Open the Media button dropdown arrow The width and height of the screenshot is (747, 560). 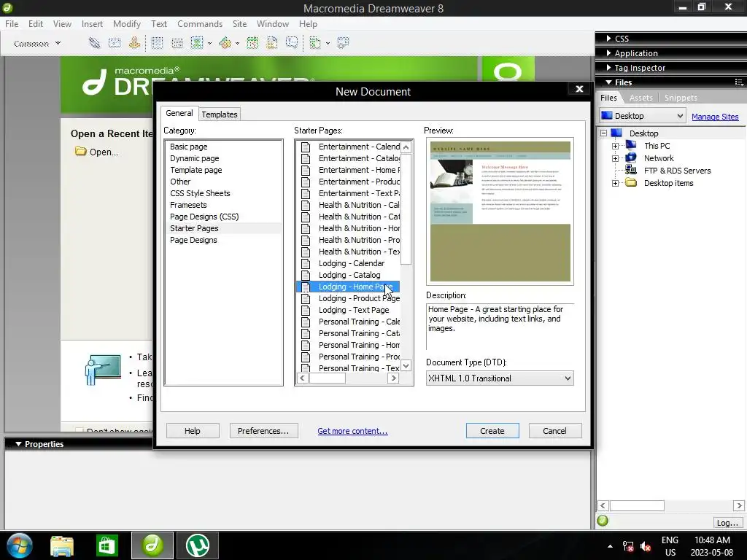[x=237, y=43]
